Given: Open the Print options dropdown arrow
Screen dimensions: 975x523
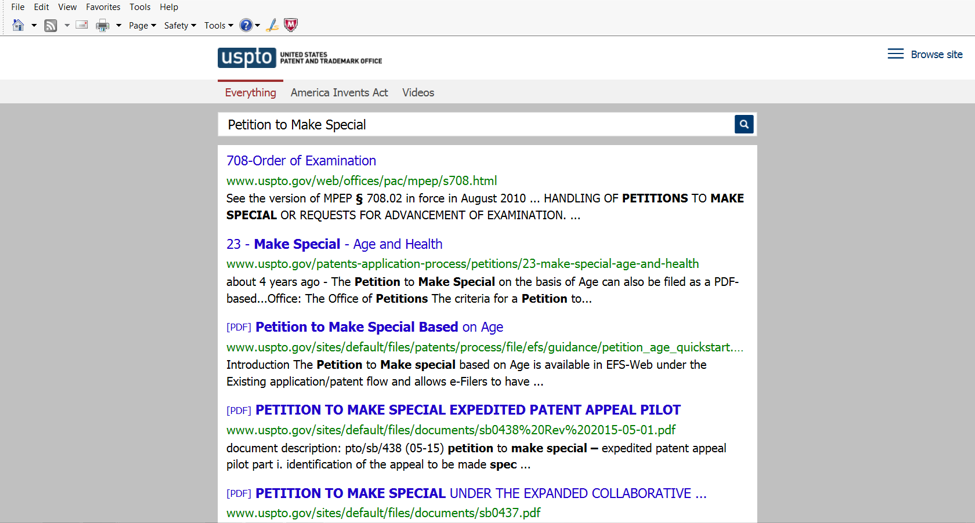Looking at the screenshot, I should 118,25.
